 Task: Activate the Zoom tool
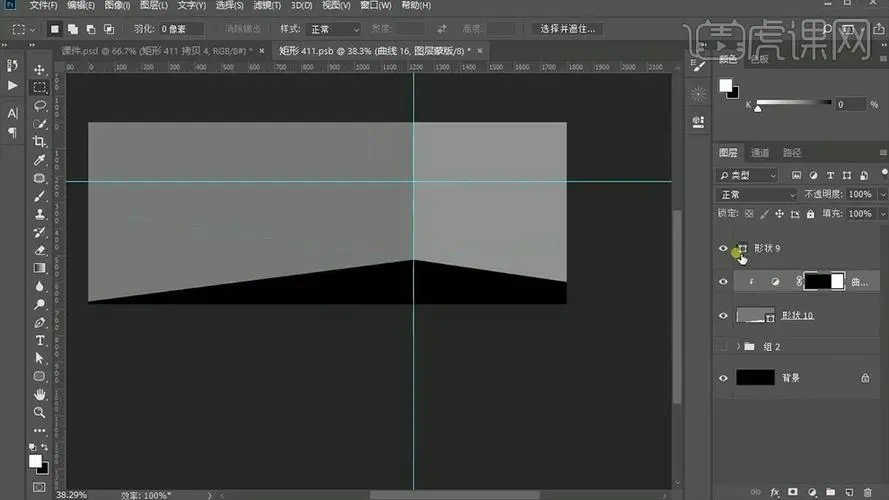[x=40, y=412]
